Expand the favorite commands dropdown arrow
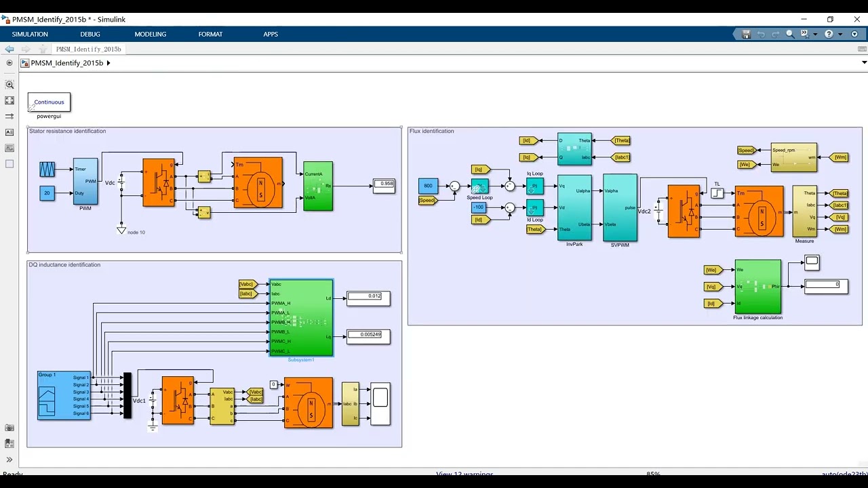 point(815,34)
